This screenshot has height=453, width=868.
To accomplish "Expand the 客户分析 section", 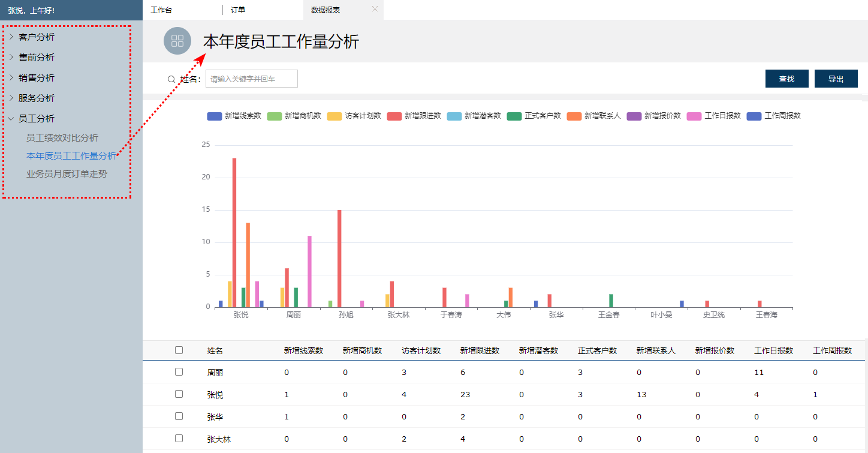I will (x=36, y=37).
